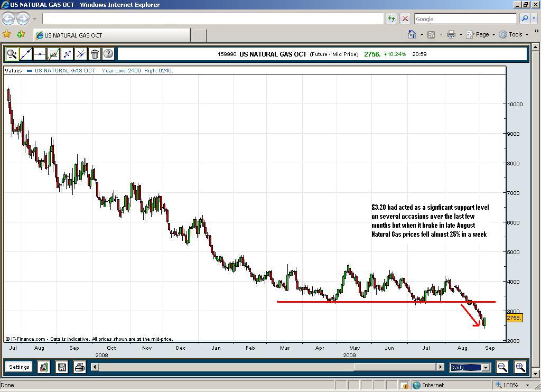
Task: Open a new blank browser tab
Action: (x=199, y=35)
